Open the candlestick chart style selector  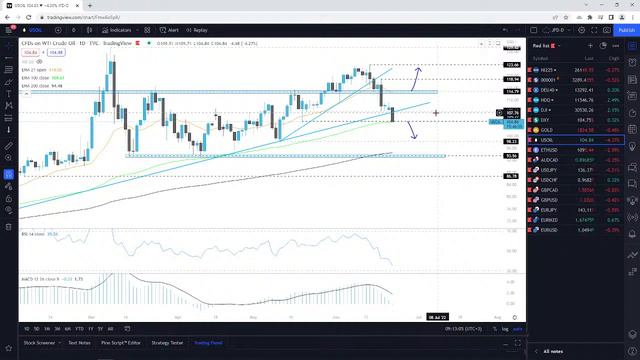click(89, 30)
